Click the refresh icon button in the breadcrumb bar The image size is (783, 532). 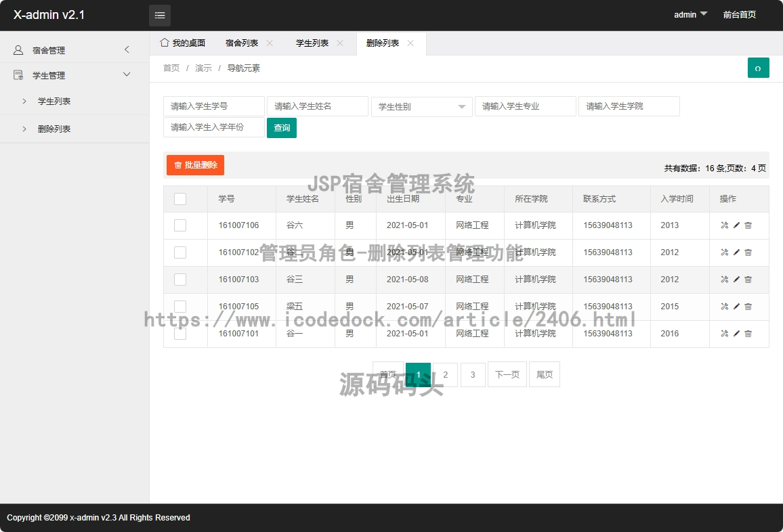758,68
